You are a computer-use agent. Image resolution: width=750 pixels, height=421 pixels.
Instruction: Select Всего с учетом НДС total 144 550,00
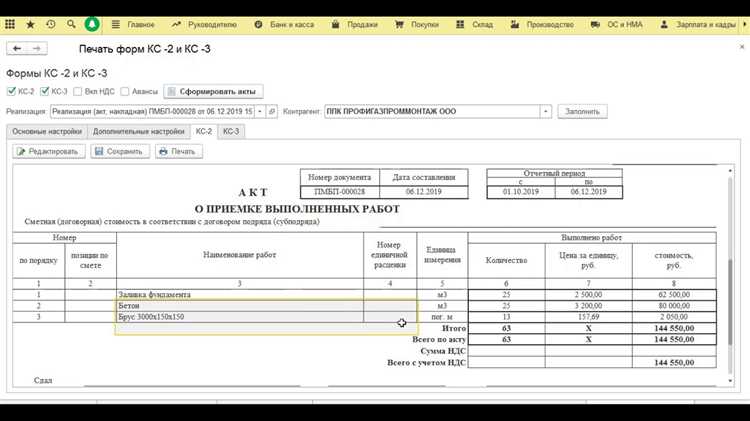[x=674, y=363]
